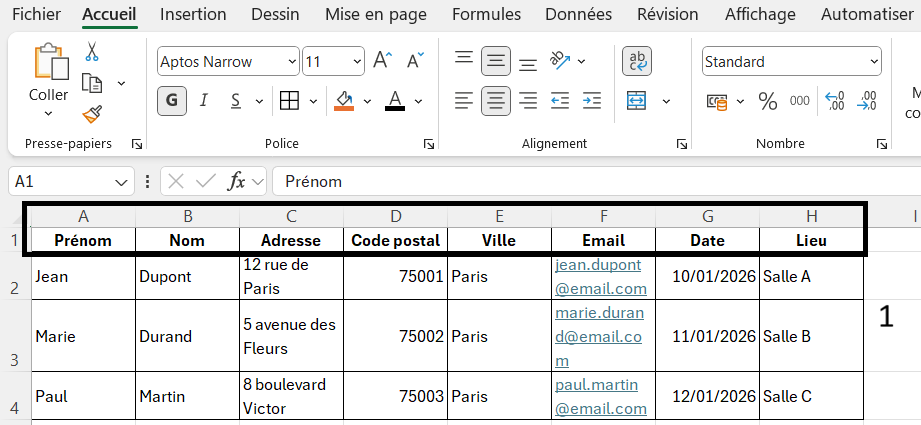The width and height of the screenshot is (921, 425).
Task: Toggle italic I formatting button
Action: [204, 101]
